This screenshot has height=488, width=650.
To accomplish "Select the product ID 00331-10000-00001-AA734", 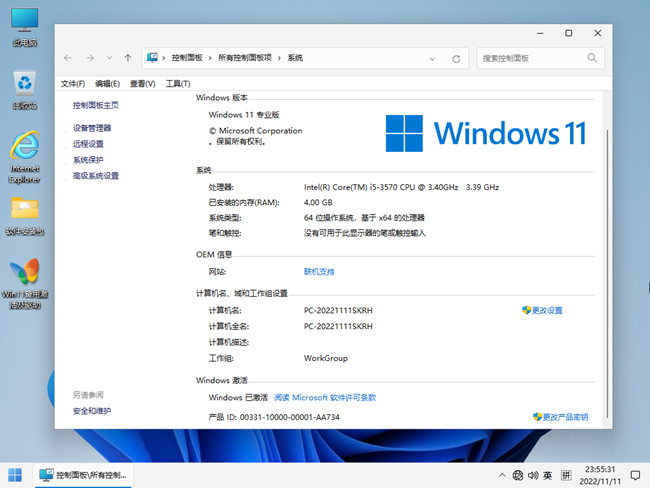I will (x=290, y=417).
